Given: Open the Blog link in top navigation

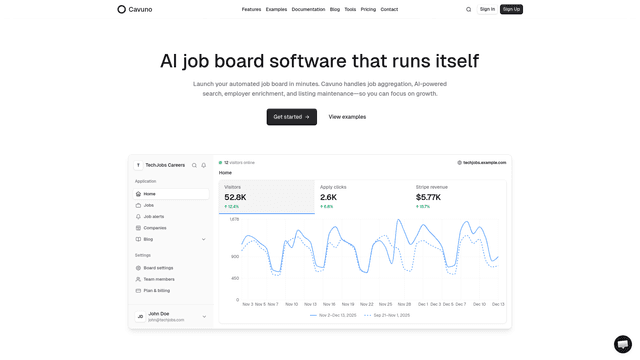Looking at the screenshot, I should coord(335,9).
